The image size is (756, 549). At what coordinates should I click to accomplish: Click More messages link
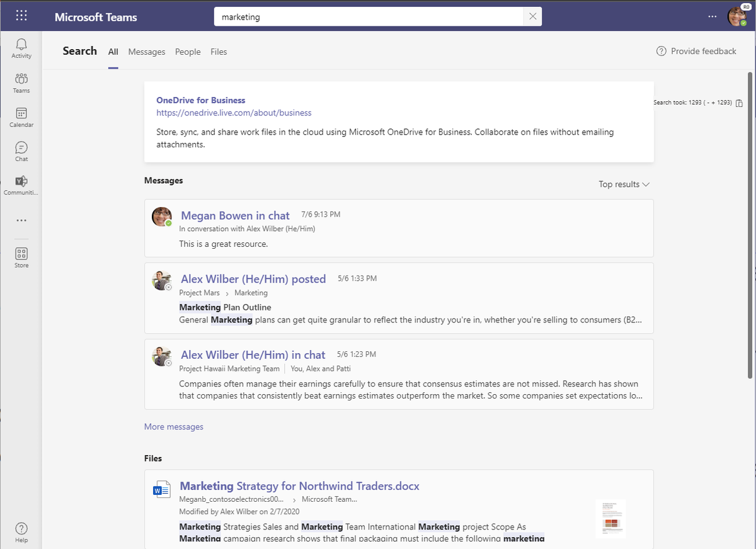coord(174,426)
